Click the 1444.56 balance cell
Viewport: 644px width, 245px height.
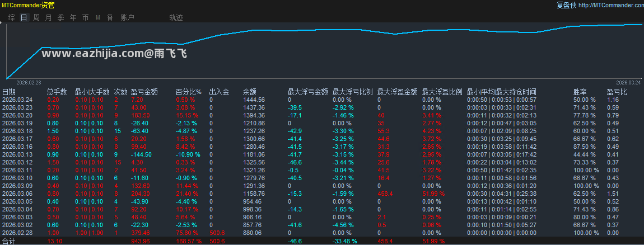pos(253,100)
